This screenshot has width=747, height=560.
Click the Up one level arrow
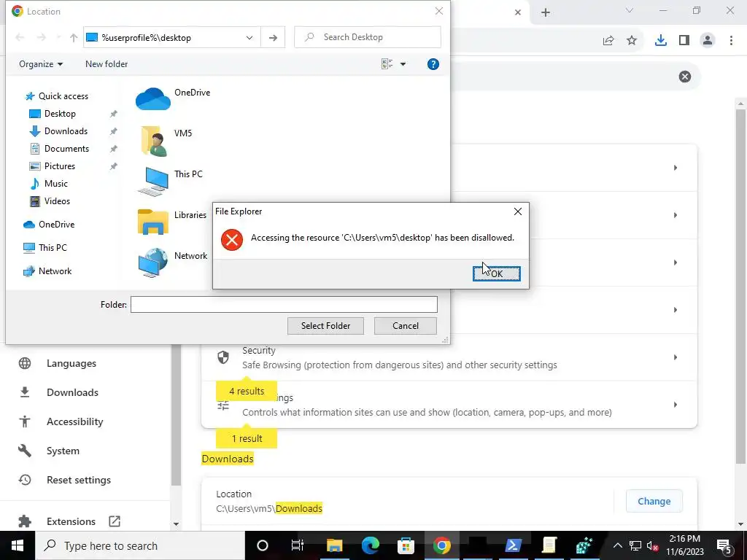74,38
